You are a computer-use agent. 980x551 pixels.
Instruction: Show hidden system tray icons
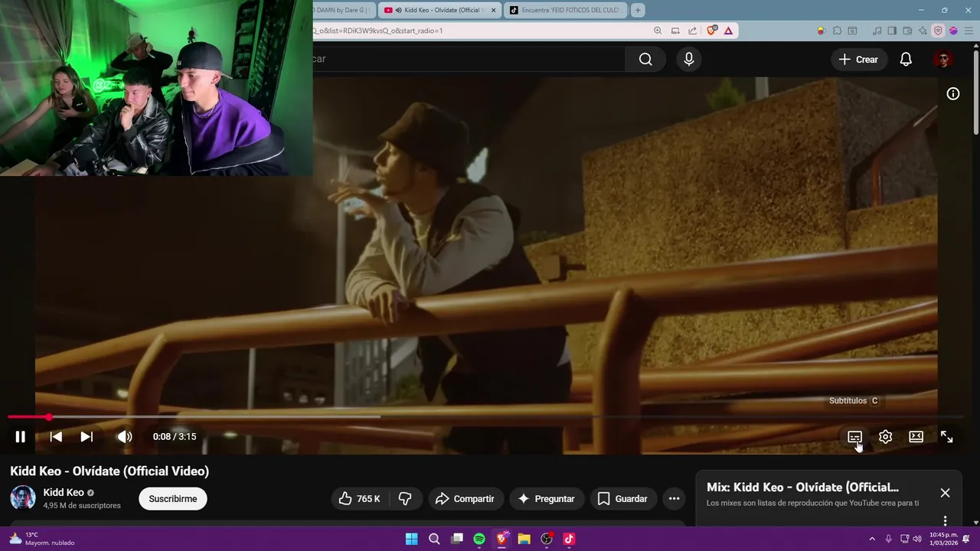pyautogui.click(x=871, y=539)
